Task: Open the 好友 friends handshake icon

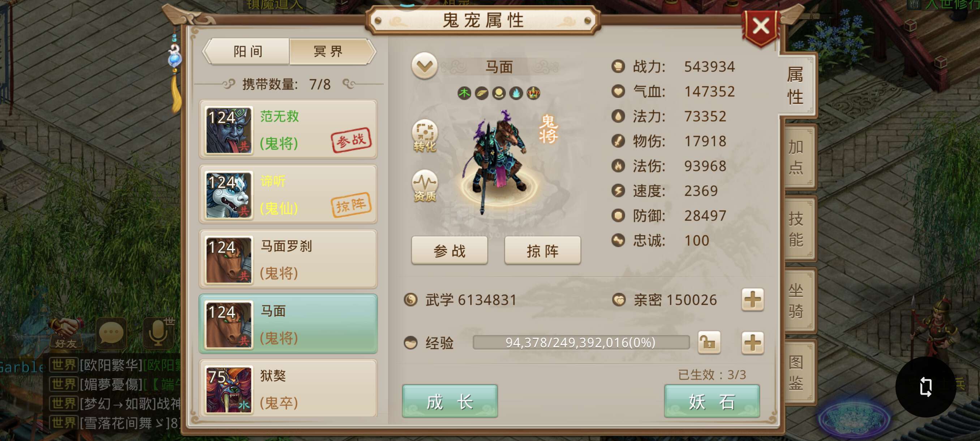Action: (66, 333)
